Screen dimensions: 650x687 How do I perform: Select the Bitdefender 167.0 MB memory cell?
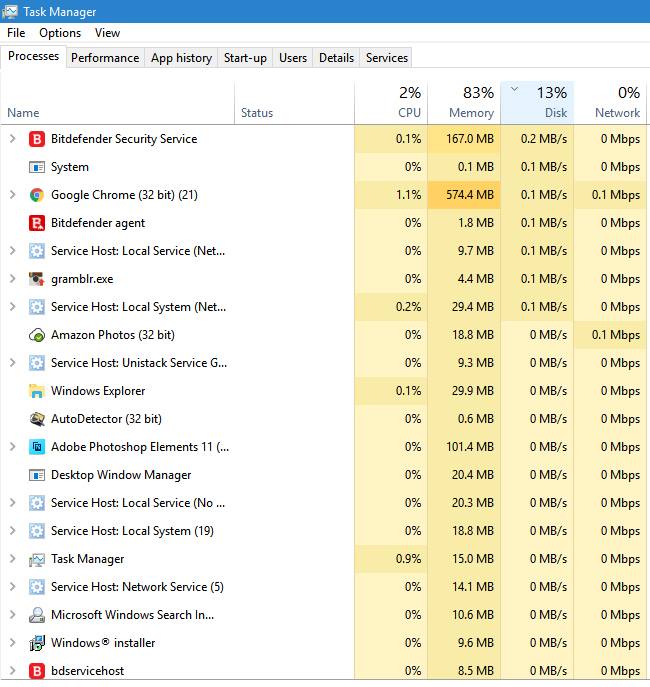[464, 139]
